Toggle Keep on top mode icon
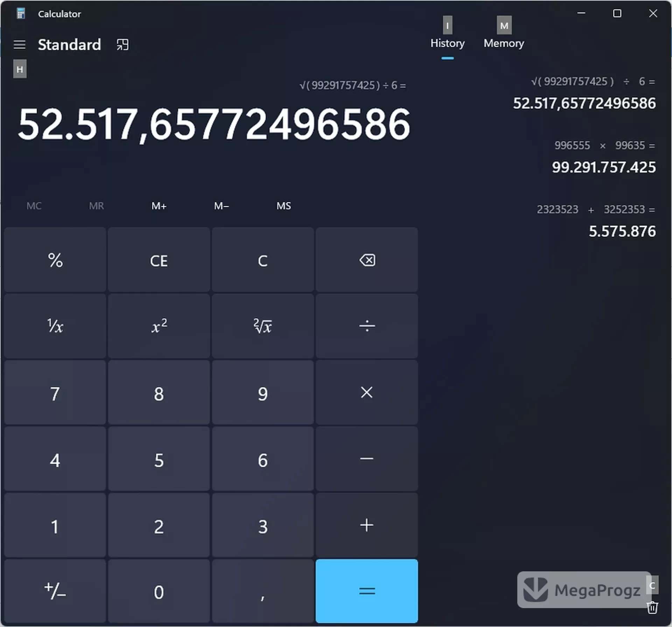 coord(122,45)
